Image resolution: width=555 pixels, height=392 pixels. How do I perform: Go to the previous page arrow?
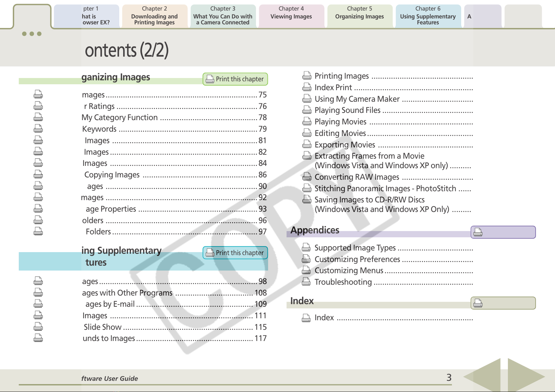coord(482,377)
